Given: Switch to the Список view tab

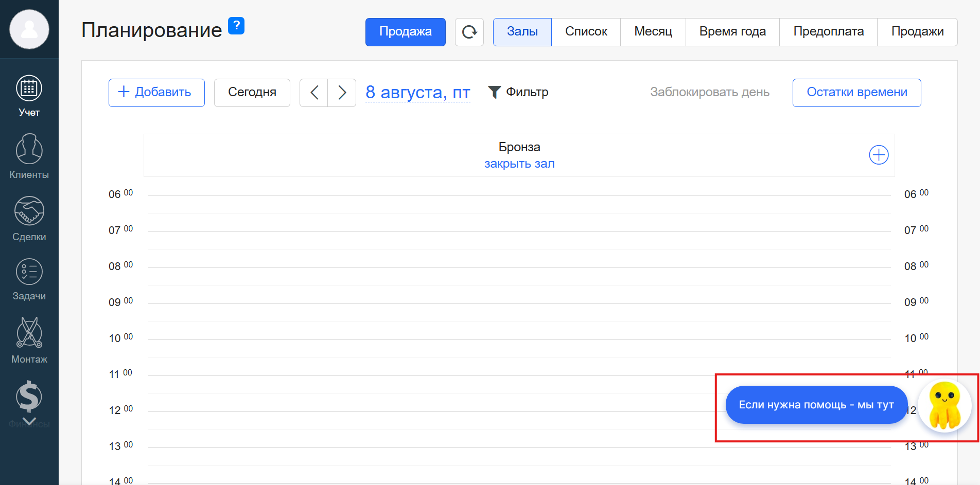Looking at the screenshot, I should tap(586, 32).
